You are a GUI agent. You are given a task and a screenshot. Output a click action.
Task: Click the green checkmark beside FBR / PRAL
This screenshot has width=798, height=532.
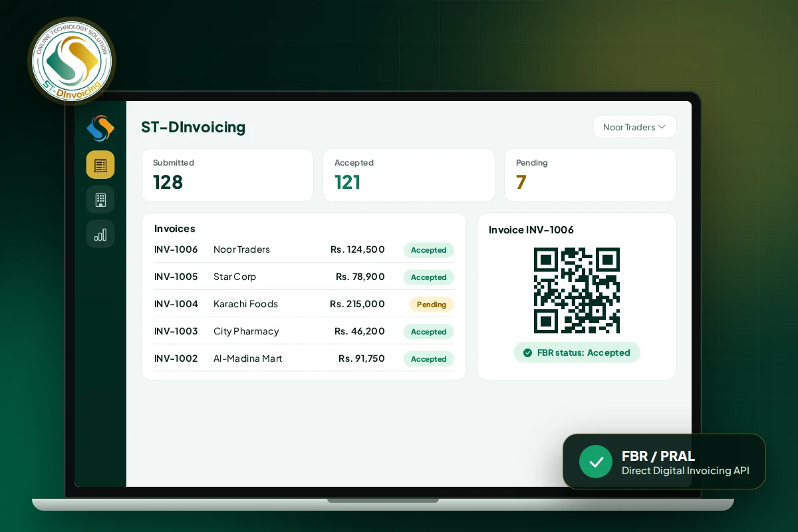click(596, 462)
